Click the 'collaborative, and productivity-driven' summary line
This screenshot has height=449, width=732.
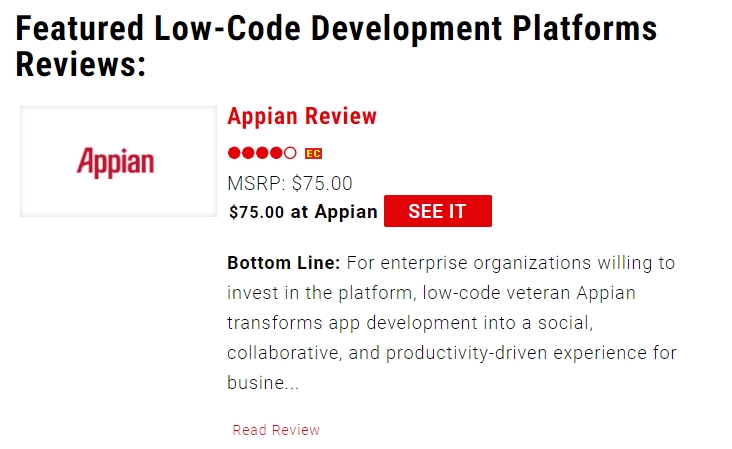[451, 353]
